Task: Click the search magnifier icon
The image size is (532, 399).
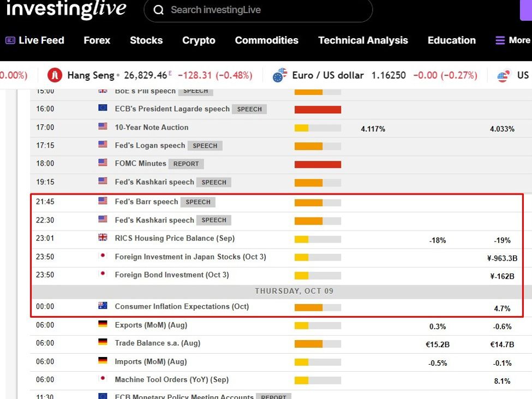Action: point(159,10)
